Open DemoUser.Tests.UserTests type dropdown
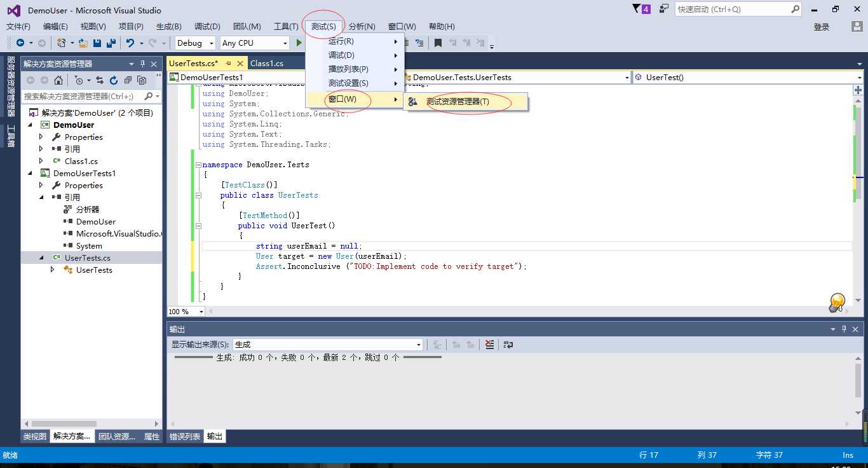Image resolution: width=868 pixels, height=468 pixels. click(x=517, y=78)
